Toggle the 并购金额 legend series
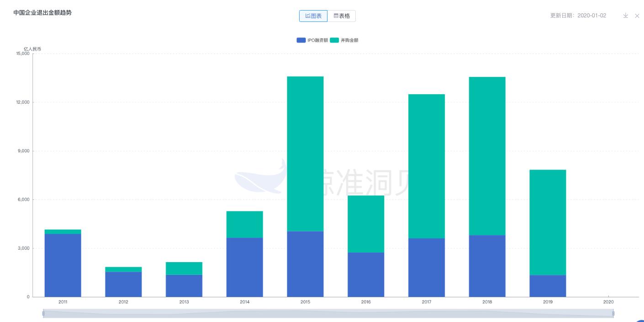The height and width of the screenshot is (322, 644). 344,40
